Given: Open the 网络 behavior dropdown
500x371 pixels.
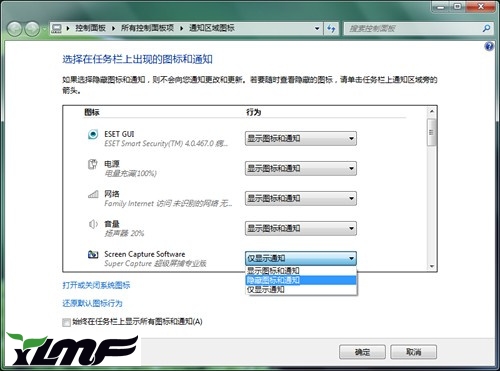Looking at the screenshot, I should pos(301,198).
